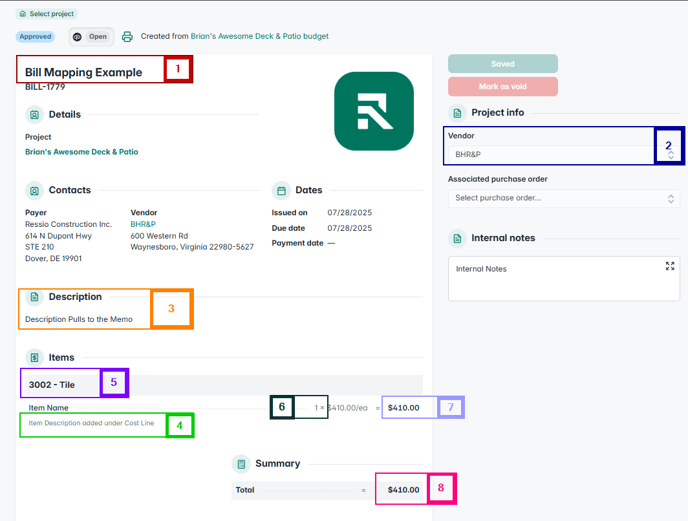The image size is (688, 521).
Task: Click the Dover, DE 19901 address line
Action: (53, 259)
